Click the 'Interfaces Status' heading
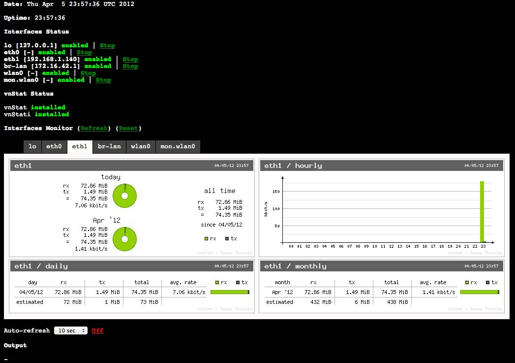 pyautogui.click(x=36, y=32)
